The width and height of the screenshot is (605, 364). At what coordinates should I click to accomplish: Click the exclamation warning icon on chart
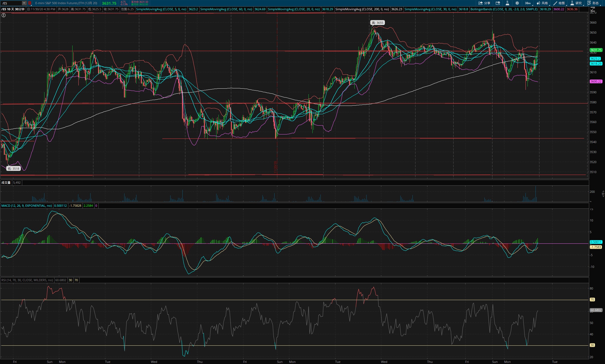(x=4, y=15)
